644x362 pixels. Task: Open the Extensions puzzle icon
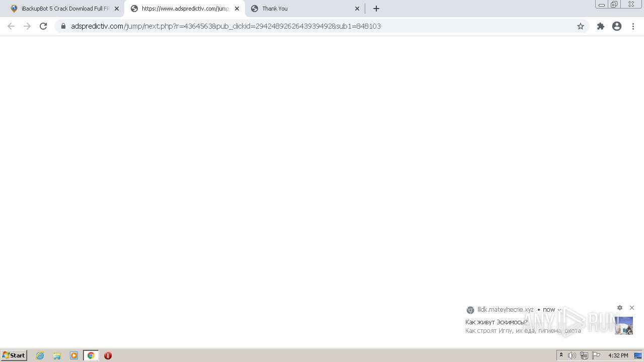point(601,26)
